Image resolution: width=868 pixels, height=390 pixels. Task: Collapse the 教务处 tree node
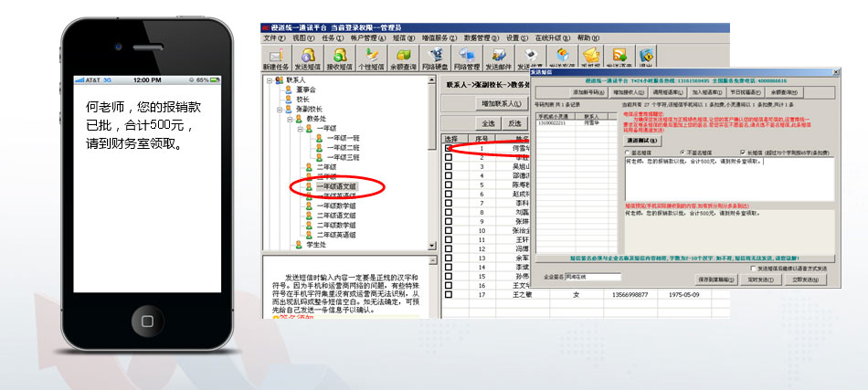point(291,119)
